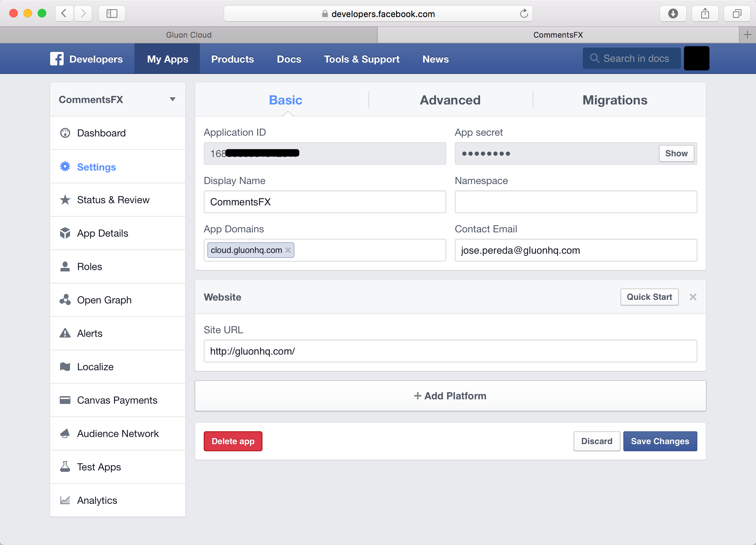Click the Test Apps flask icon
Viewport: 756px width, 545px height.
click(x=65, y=466)
